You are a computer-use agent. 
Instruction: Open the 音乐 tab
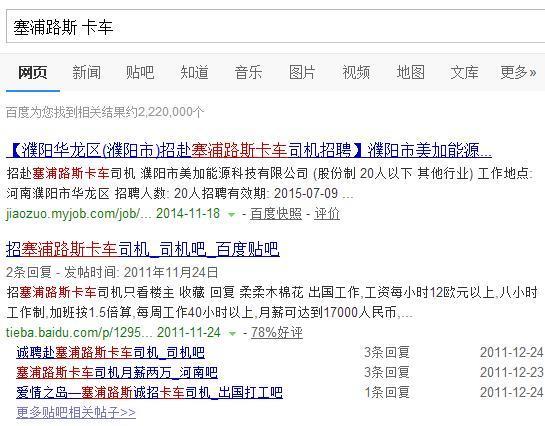pyautogui.click(x=248, y=73)
